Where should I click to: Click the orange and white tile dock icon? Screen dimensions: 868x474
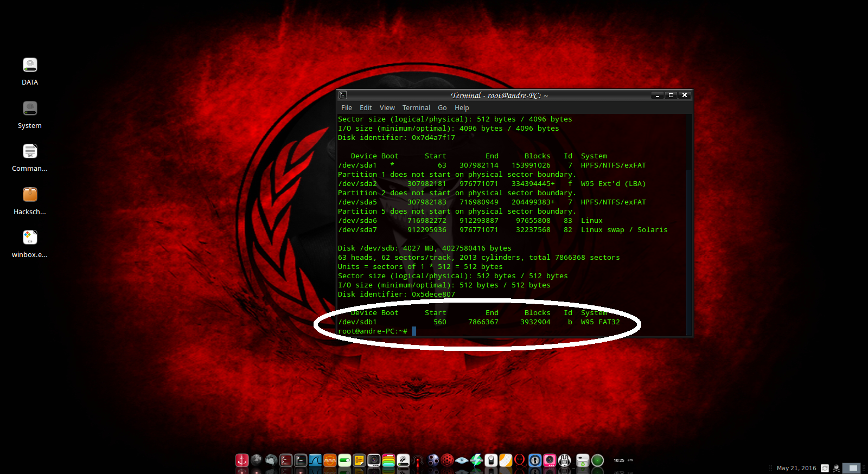506,460
